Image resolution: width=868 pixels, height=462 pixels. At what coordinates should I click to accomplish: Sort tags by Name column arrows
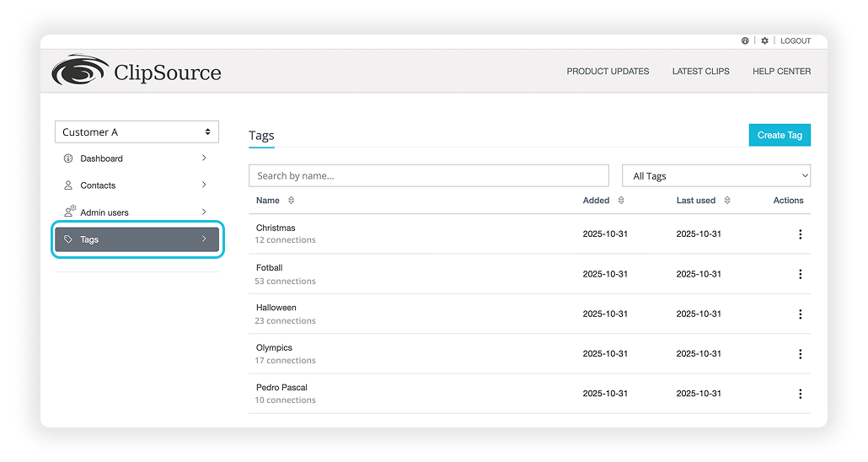291,201
